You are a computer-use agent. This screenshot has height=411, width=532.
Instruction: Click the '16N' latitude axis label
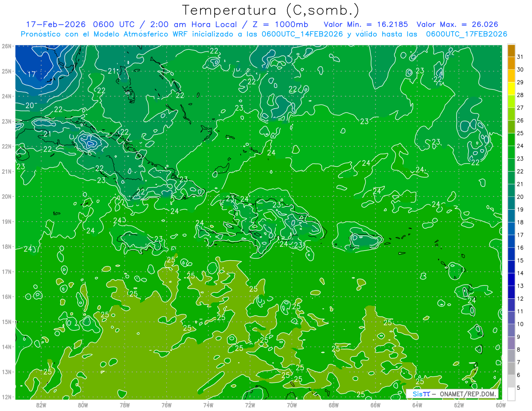(7, 297)
